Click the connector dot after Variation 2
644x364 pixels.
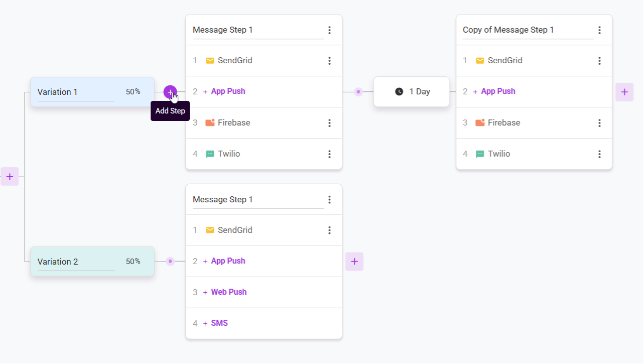pos(170,262)
